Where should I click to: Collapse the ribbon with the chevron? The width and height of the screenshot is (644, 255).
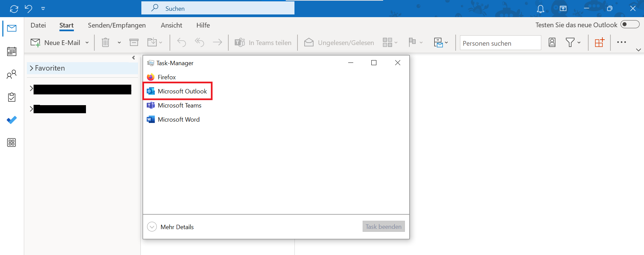pos(639,50)
